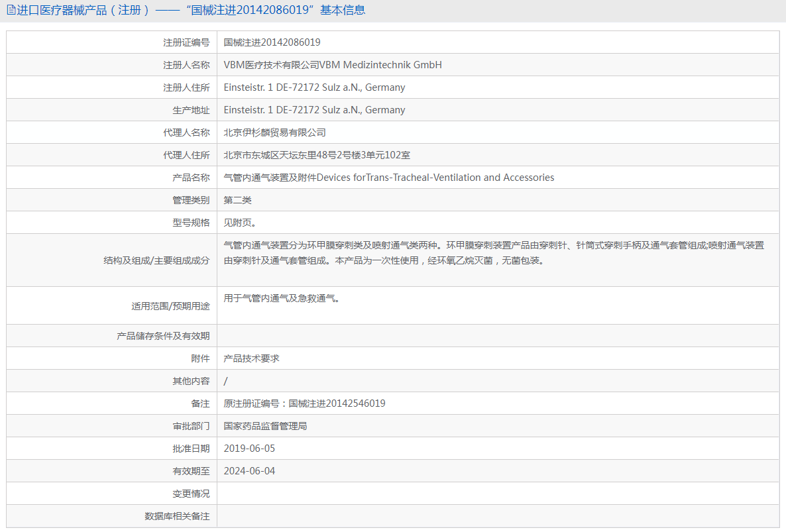786x532 pixels.
Task: Select the "批准日期" row label
Action: pos(191,449)
